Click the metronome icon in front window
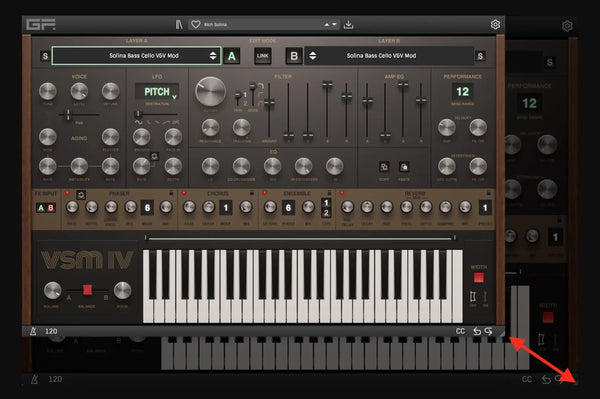The width and height of the screenshot is (600, 399). (33, 331)
